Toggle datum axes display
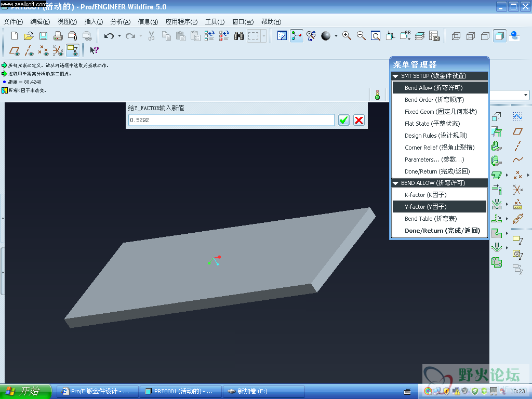The width and height of the screenshot is (532, 399). tap(29, 50)
